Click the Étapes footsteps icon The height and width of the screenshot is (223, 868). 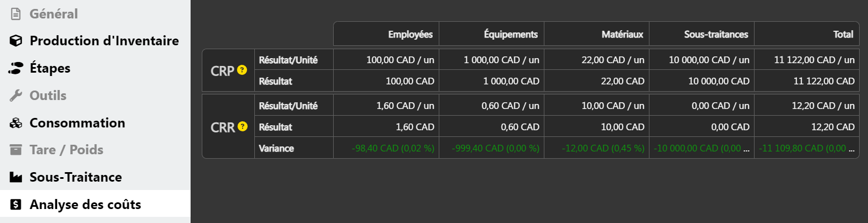16,68
